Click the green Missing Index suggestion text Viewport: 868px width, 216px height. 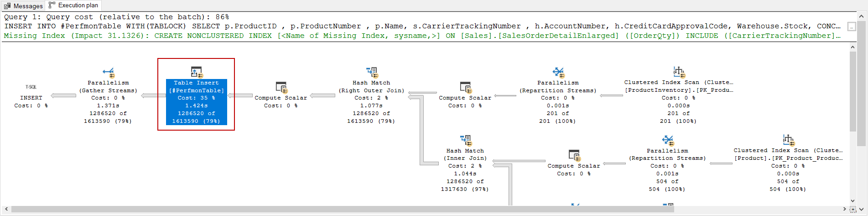click(x=422, y=36)
